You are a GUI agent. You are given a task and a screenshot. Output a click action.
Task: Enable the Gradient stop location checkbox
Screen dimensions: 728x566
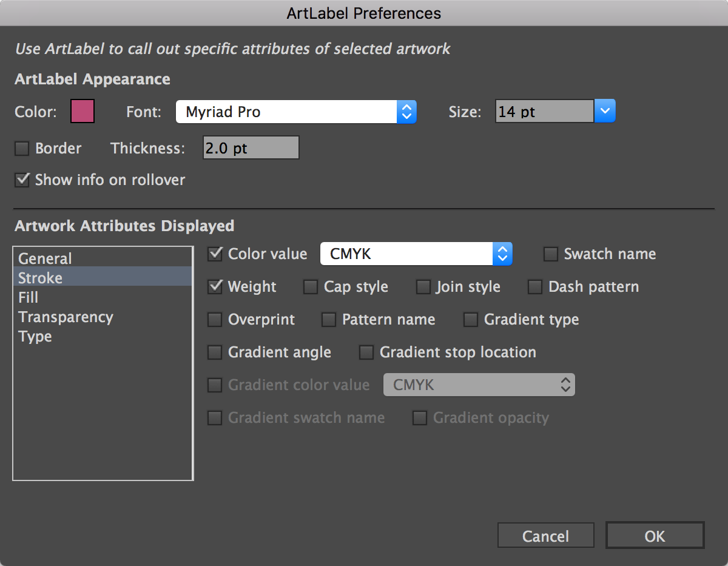[366, 352]
